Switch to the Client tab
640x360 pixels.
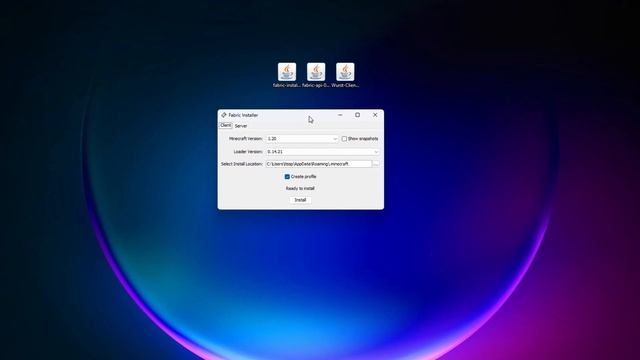pos(226,125)
